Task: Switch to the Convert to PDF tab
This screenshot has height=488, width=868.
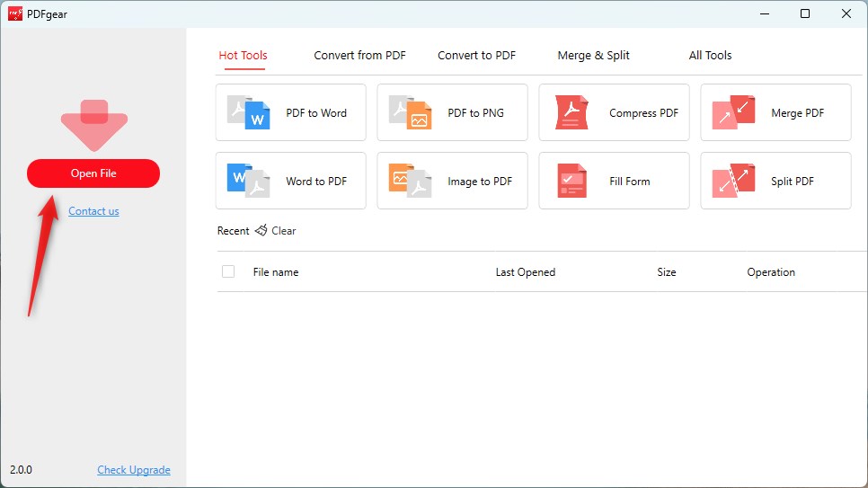Action: pyautogui.click(x=476, y=56)
